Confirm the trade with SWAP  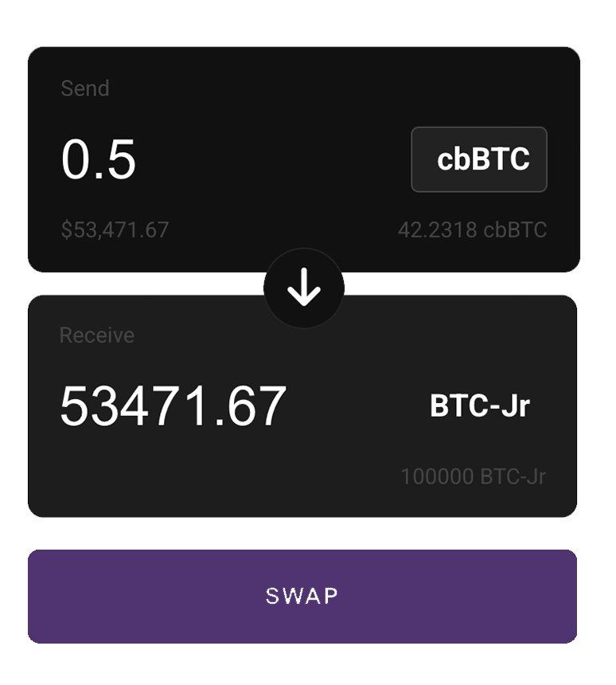(x=302, y=596)
